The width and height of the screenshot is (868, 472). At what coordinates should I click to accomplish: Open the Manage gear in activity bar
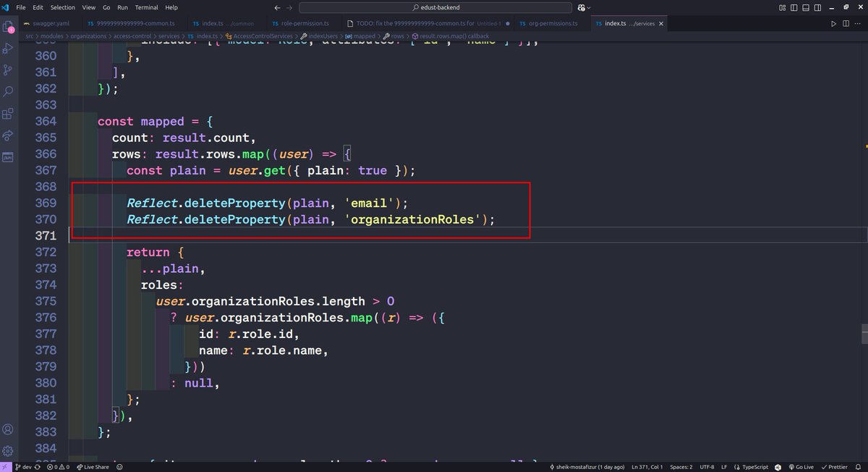9,451
